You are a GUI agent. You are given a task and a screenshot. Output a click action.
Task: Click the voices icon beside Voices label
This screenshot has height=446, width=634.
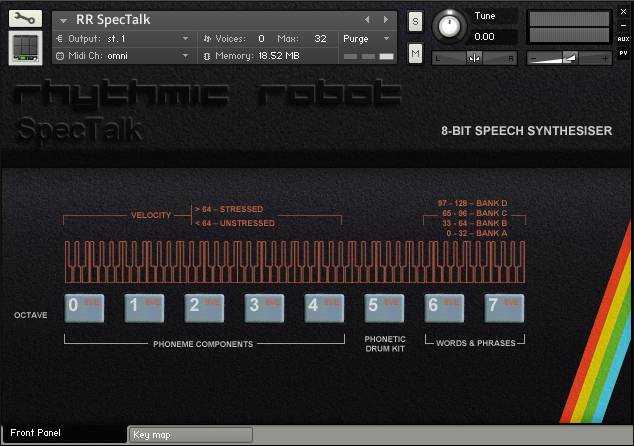207,39
